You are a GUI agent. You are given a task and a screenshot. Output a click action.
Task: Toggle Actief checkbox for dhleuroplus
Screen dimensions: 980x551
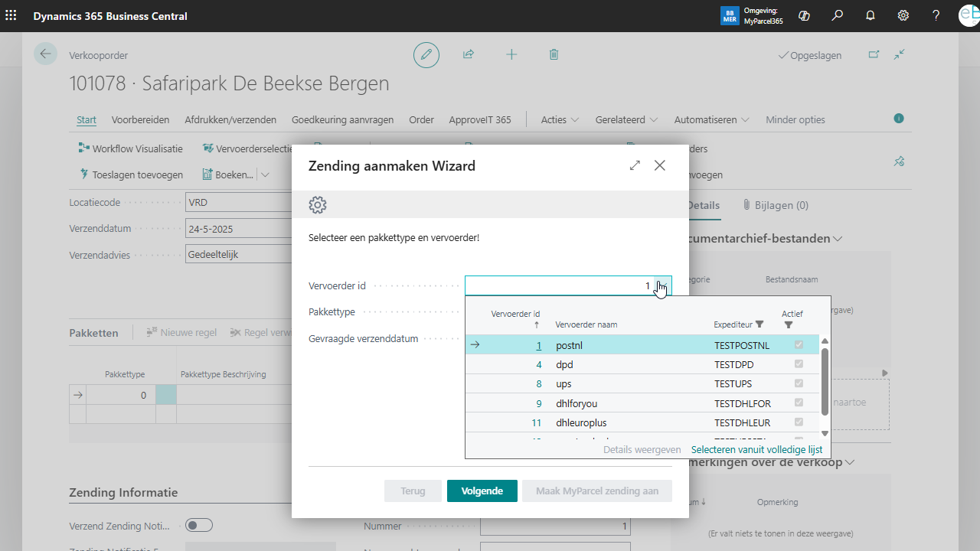[799, 422]
